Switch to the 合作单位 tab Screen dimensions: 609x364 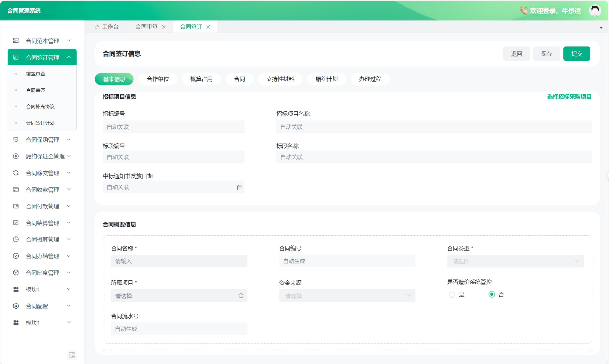pyautogui.click(x=158, y=79)
